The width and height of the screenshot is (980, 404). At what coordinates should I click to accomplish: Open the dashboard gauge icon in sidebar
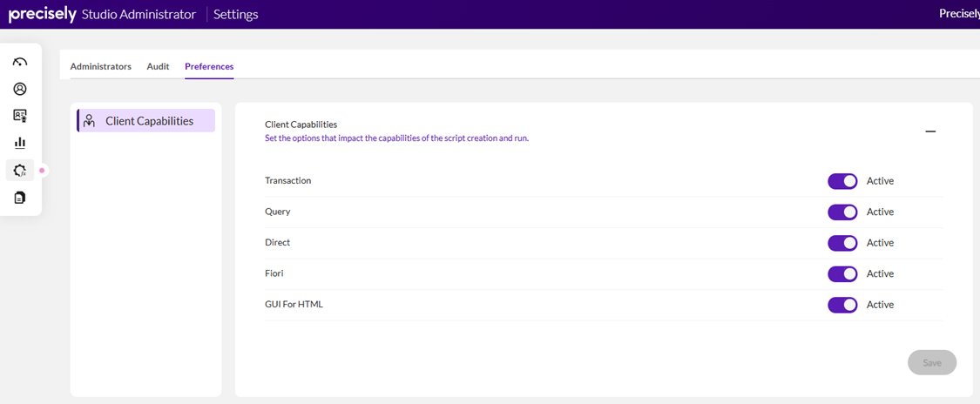pos(20,62)
